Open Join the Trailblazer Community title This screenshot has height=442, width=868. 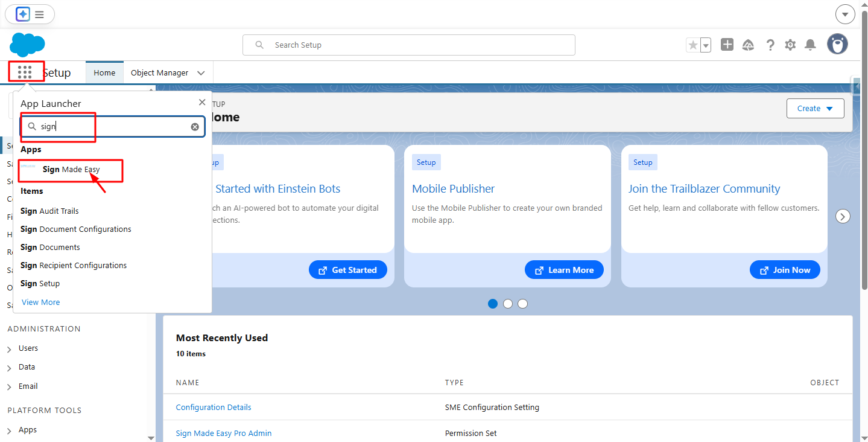(705, 188)
